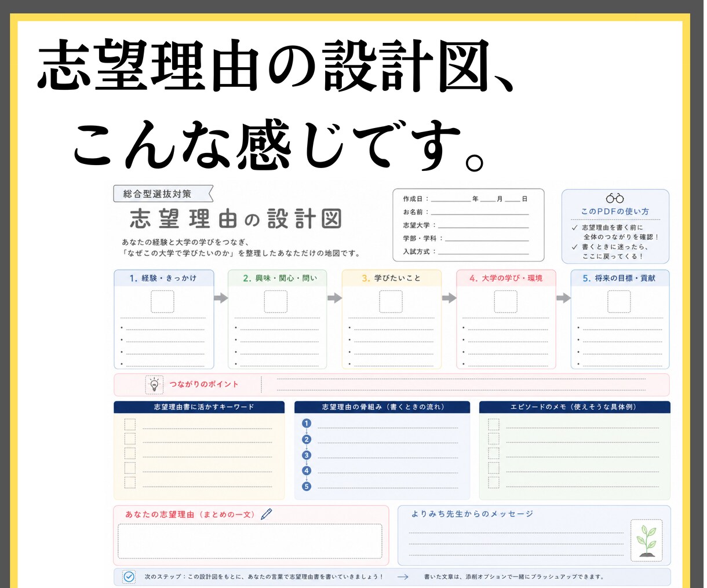Click numbered circle 4 in 志望理由の骨組み
This screenshot has width=707, height=588.
[307, 471]
